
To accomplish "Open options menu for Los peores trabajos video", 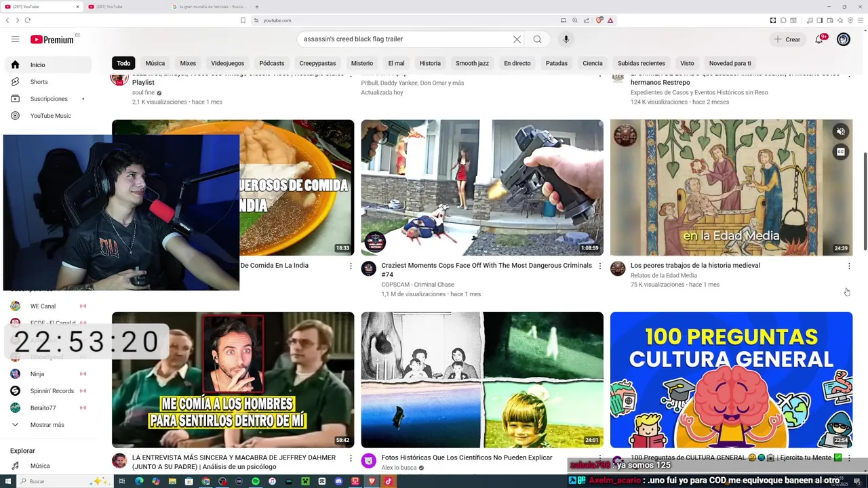I will point(849,266).
